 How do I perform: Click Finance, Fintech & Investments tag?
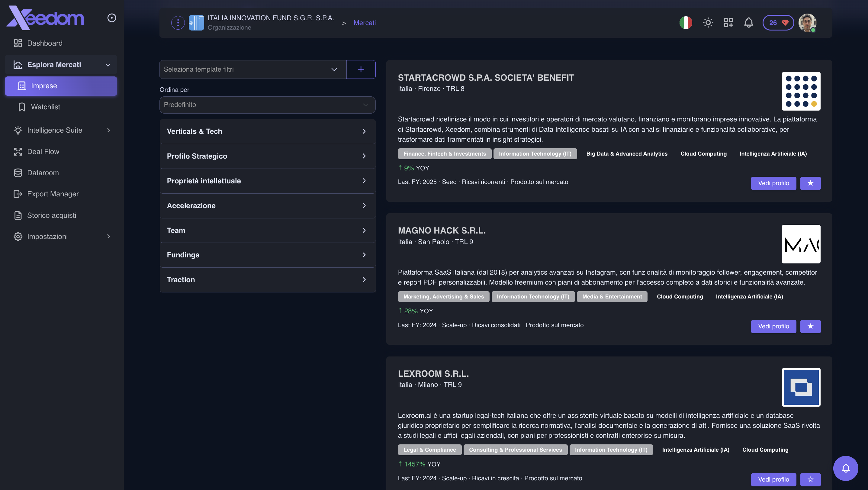(445, 154)
